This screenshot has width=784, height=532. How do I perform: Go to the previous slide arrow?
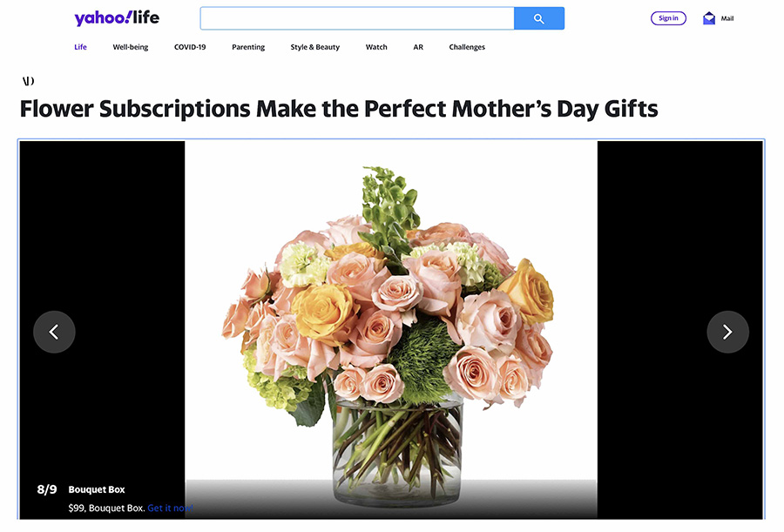[x=54, y=332]
